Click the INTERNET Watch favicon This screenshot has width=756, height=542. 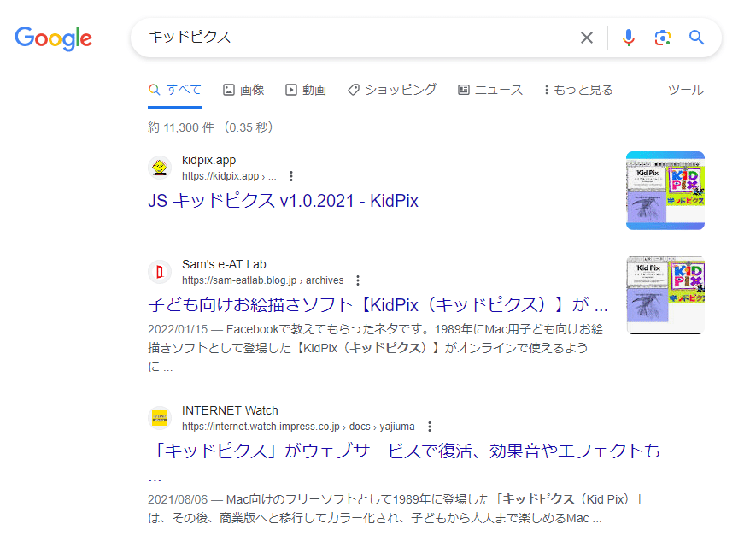pos(160,418)
